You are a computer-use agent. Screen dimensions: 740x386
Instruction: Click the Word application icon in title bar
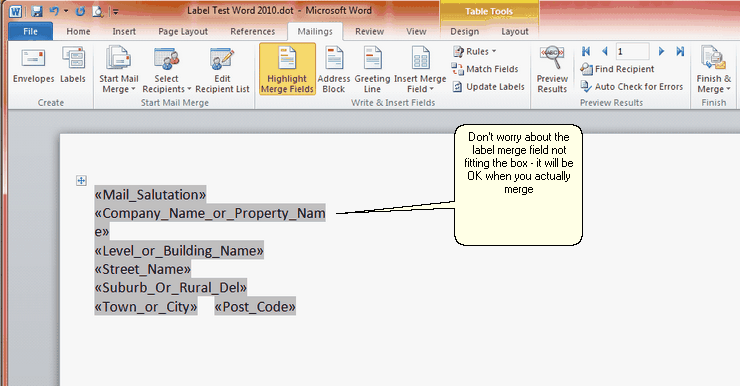click(15, 11)
